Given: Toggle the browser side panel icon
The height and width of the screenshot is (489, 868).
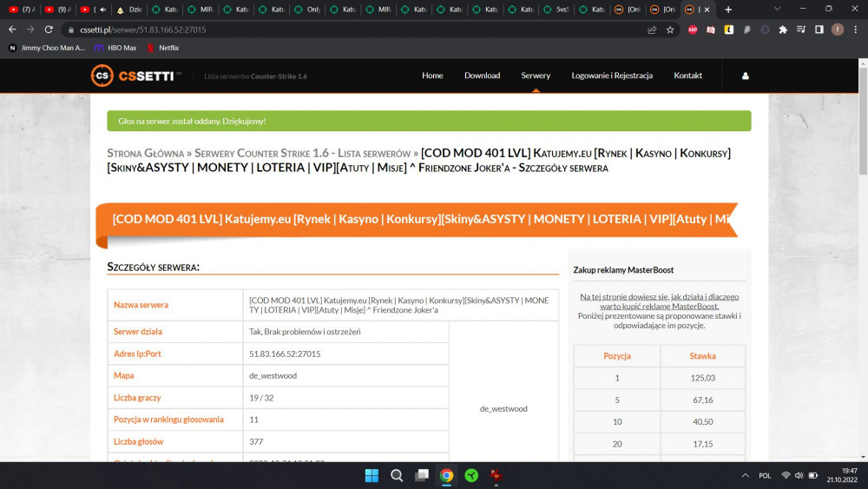Looking at the screenshot, I should point(819,30).
